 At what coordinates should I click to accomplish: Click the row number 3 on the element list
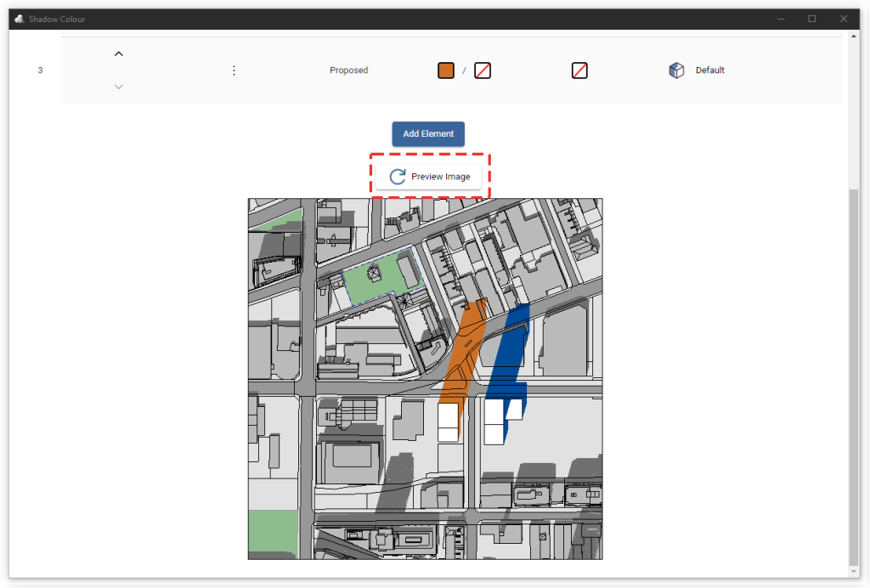click(x=40, y=71)
